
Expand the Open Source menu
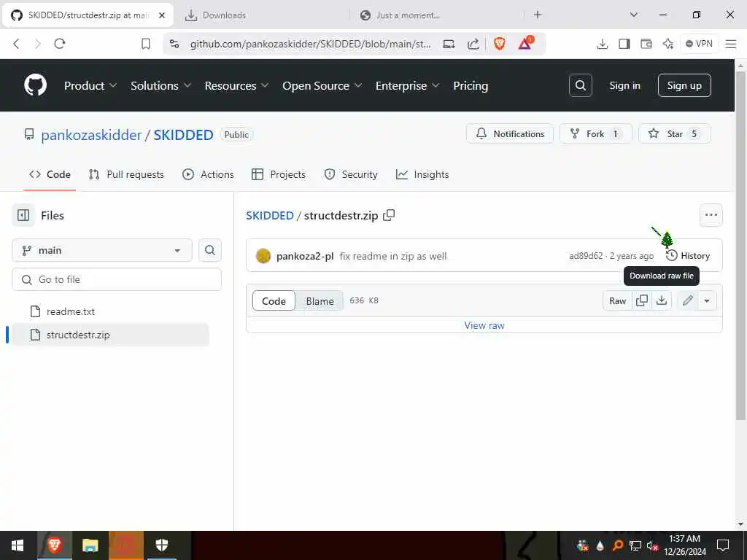[x=322, y=86]
